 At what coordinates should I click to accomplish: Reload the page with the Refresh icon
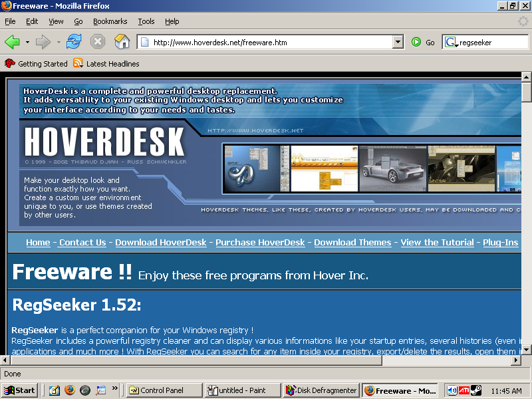pyautogui.click(x=73, y=42)
